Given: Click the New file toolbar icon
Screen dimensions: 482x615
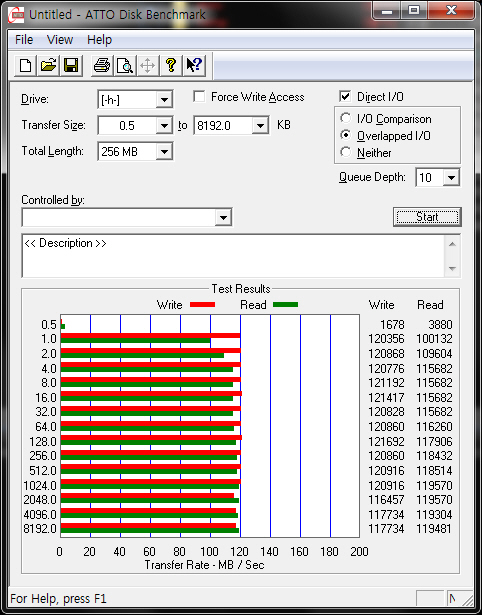Looking at the screenshot, I should [25, 65].
